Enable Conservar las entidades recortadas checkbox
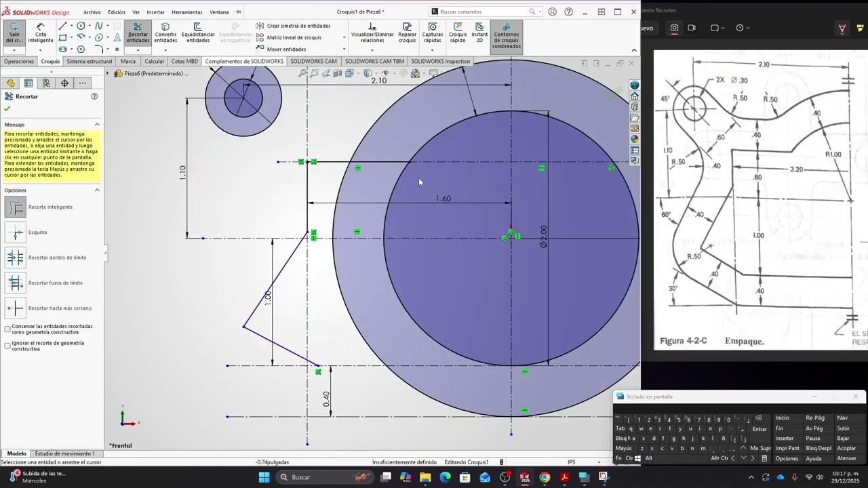The width and height of the screenshot is (868, 488). click(7, 329)
